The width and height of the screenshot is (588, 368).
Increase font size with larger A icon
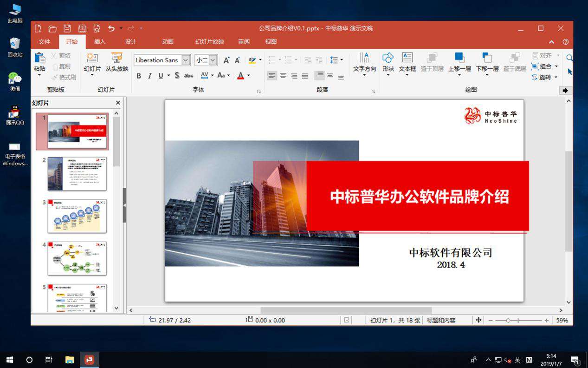click(226, 60)
